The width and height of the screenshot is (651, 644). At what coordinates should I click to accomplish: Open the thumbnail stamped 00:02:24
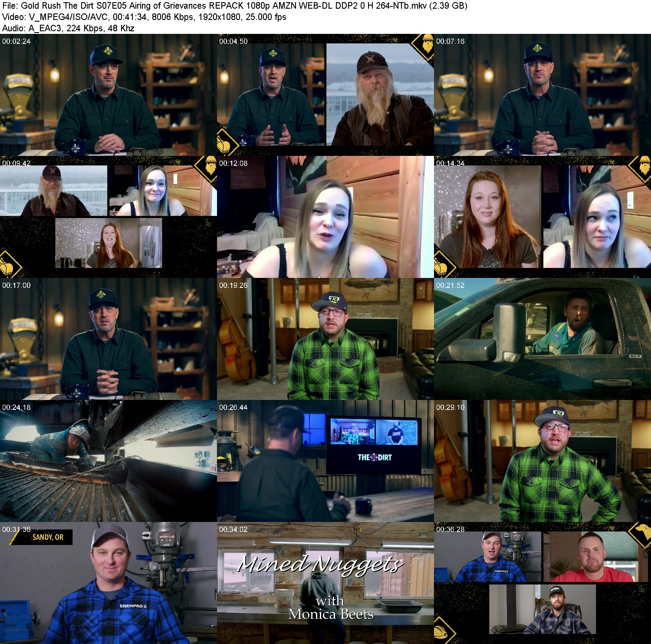tap(108, 95)
